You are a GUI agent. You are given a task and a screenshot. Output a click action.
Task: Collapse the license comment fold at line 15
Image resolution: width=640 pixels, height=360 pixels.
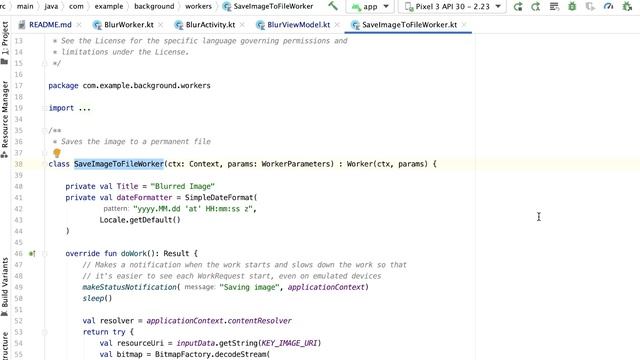44,63
